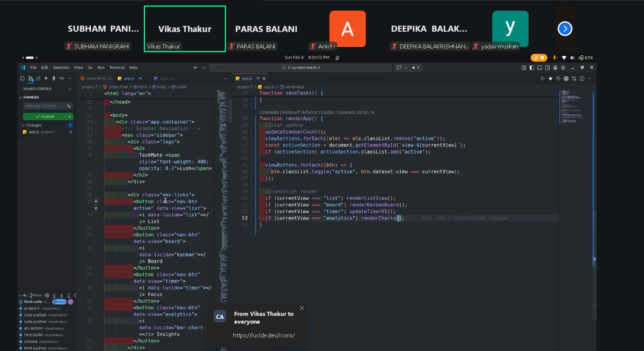
Task: Go forward with the navigation arrow
Action: [x=203, y=68]
